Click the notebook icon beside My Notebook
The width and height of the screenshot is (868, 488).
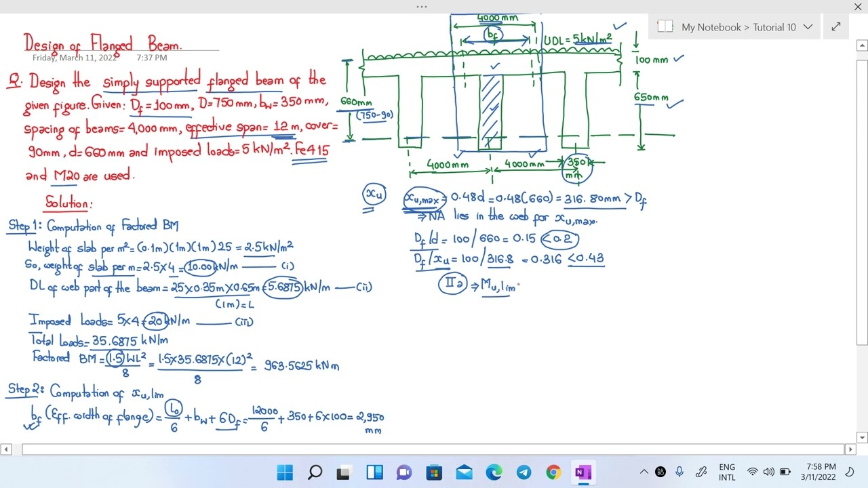point(665,27)
